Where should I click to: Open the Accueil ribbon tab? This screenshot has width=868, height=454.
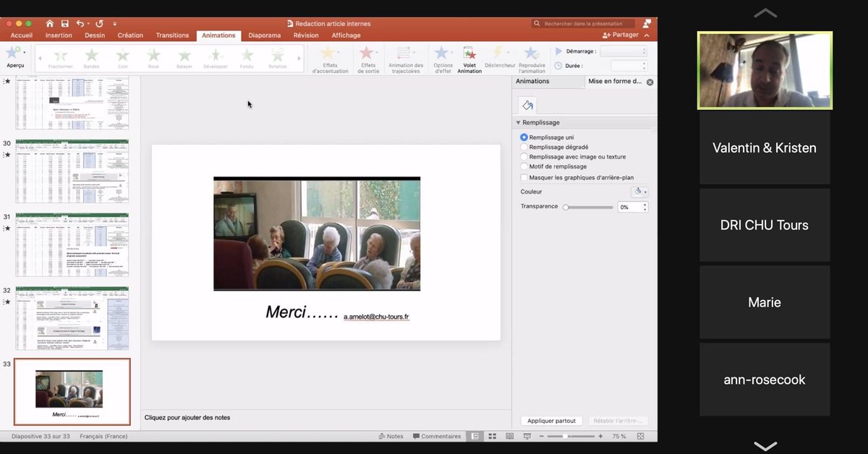pos(22,35)
